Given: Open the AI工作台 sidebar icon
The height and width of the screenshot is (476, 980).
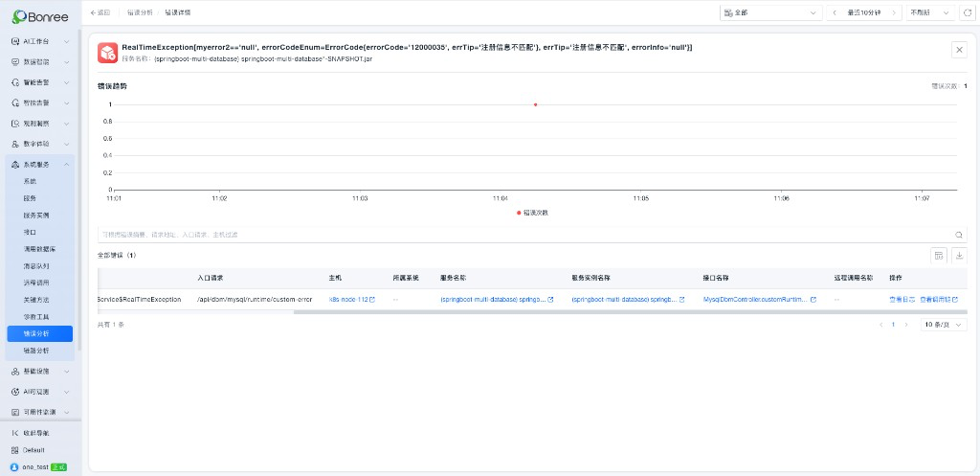Looking at the screenshot, I should [x=16, y=41].
